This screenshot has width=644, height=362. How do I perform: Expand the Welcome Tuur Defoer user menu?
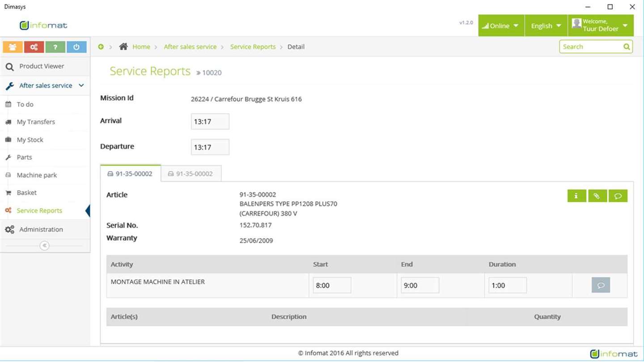pos(601,26)
